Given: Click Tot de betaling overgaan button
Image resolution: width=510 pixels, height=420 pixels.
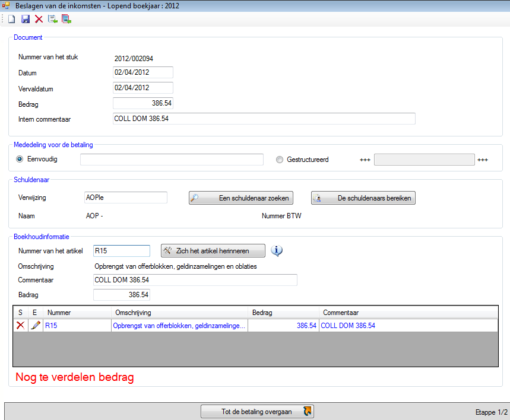Looking at the screenshot, I should click(257, 412).
